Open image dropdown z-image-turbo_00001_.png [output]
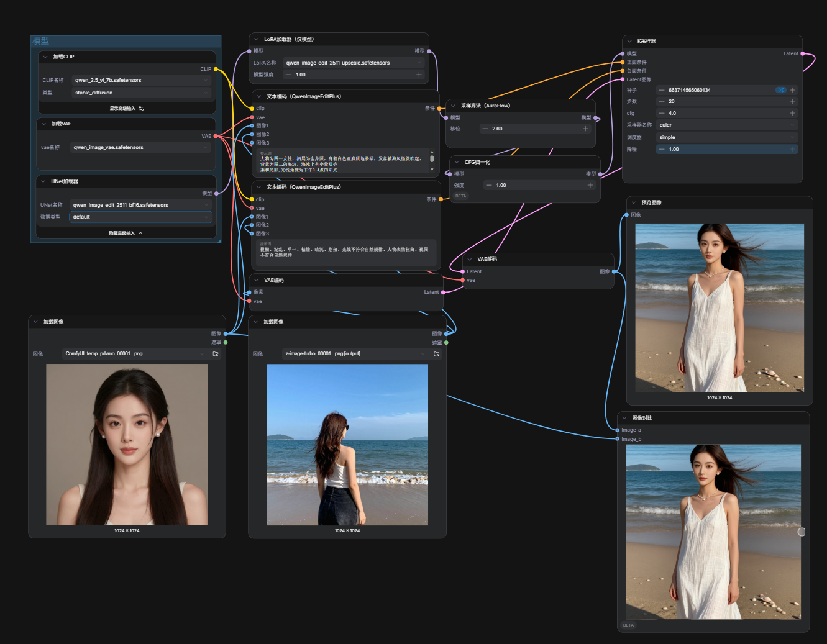 pos(355,354)
